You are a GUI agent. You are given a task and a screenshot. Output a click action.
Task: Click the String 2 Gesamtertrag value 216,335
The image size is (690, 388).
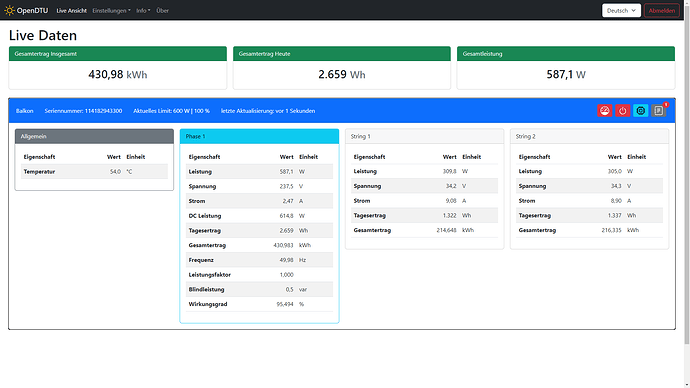pos(611,230)
